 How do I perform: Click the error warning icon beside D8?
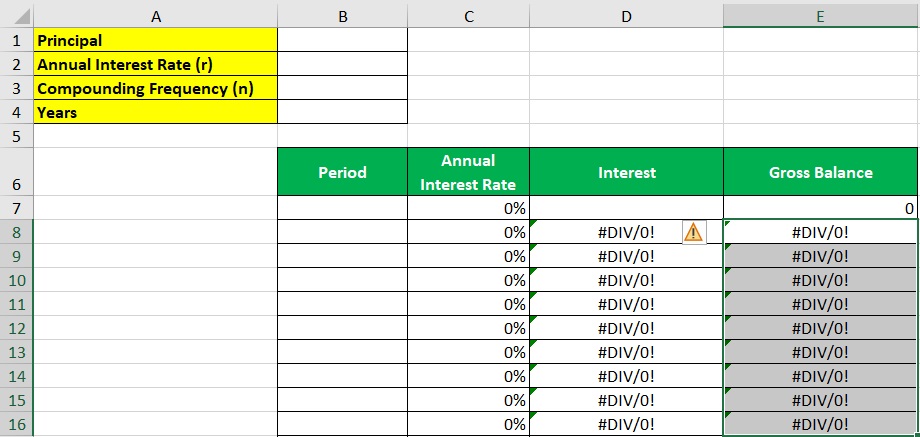(694, 232)
